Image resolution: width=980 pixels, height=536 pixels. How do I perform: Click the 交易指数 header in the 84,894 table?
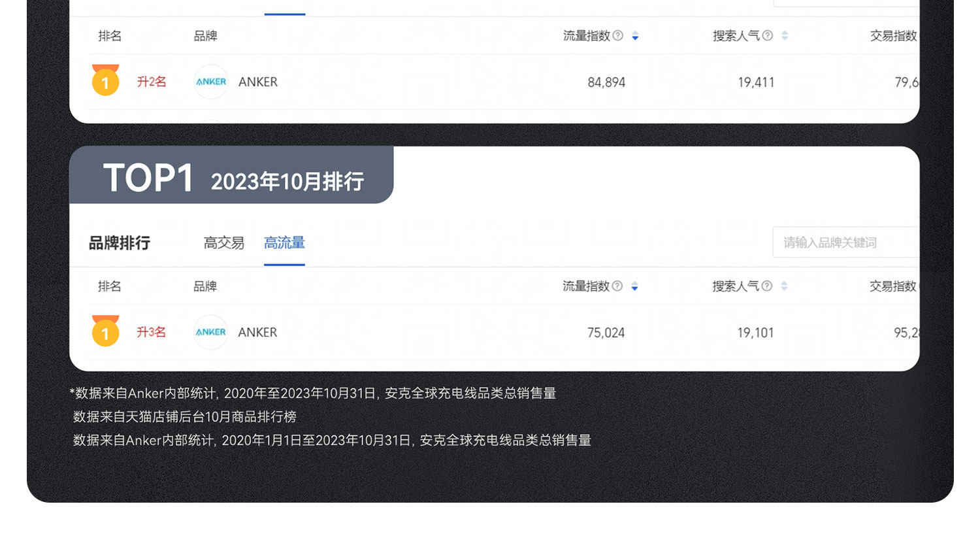[894, 36]
